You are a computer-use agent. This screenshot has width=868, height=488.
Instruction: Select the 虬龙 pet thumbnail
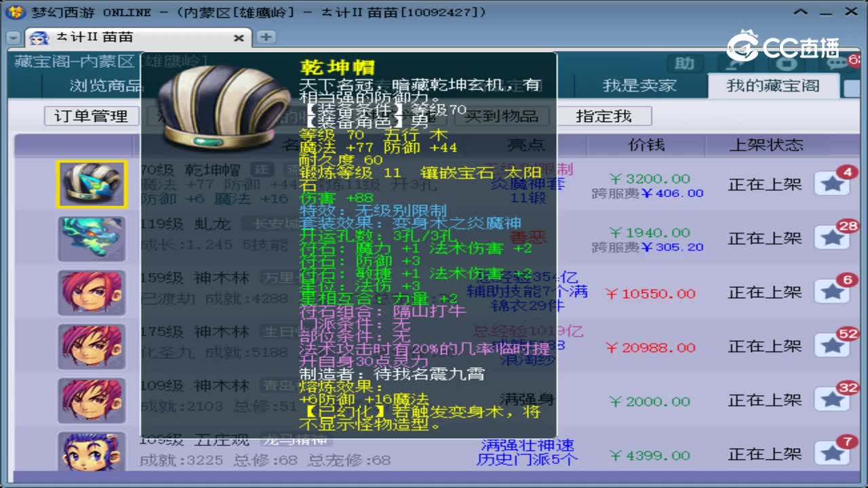pos(92,239)
